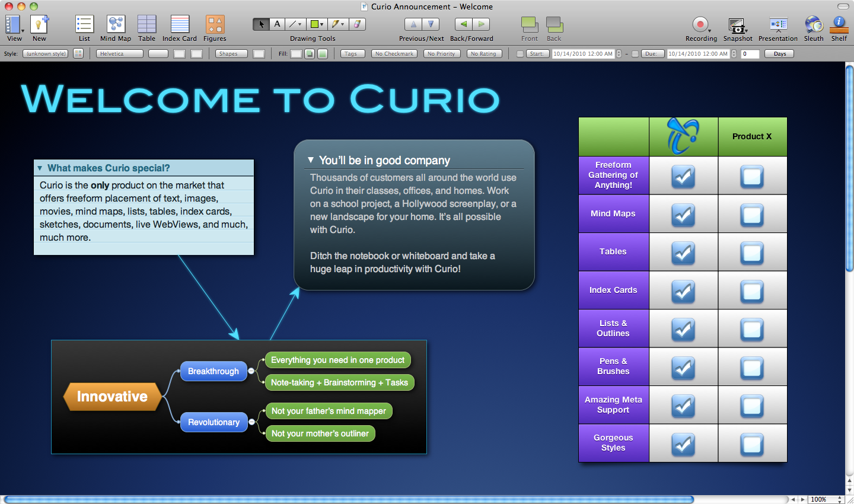Image resolution: width=854 pixels, height=504 pixels.
Task: Select 'Not your father's mind mapper' node
Action: (329, 411)
